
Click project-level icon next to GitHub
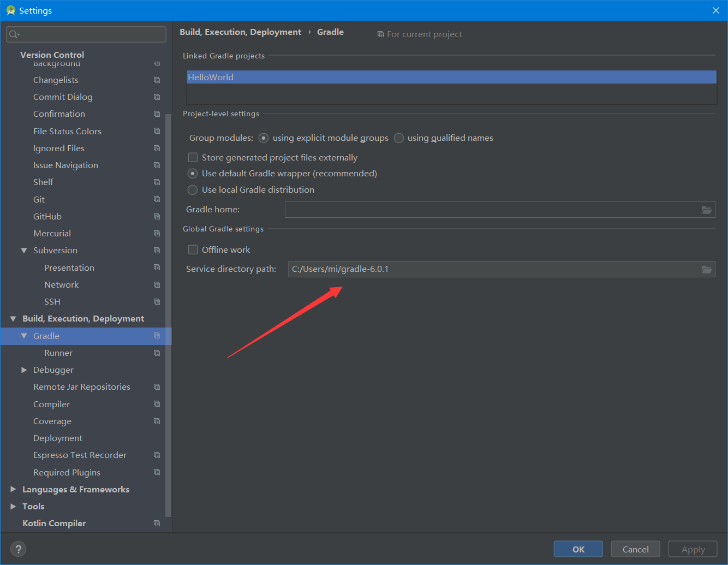click(157, 217)
